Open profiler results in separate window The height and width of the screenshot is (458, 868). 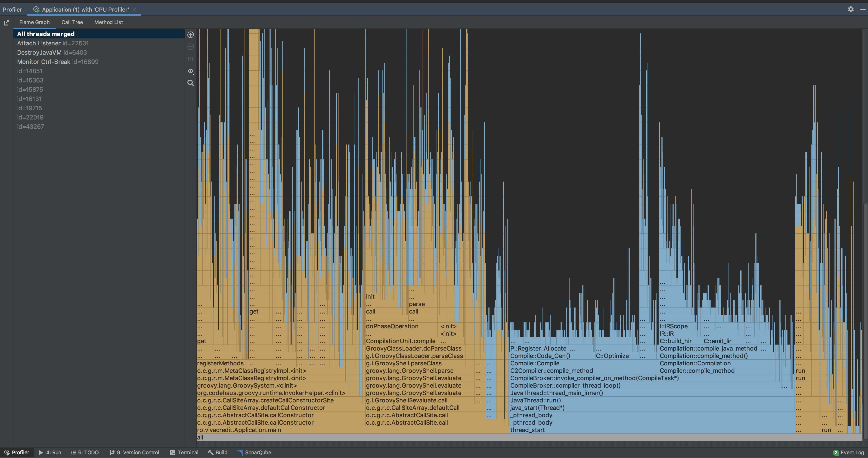click(6, 23)
